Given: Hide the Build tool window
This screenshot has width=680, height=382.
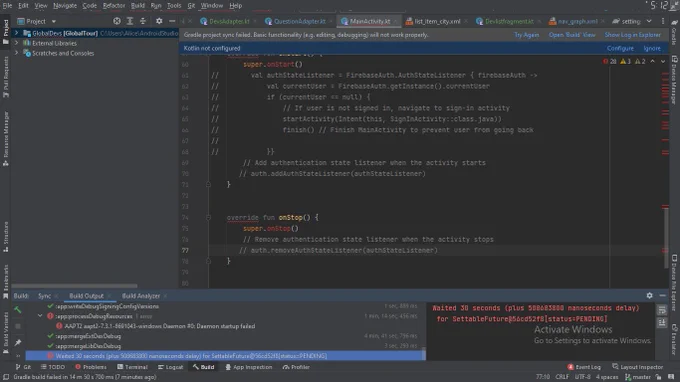Looking at the screenshot, I should click(663, 295).
